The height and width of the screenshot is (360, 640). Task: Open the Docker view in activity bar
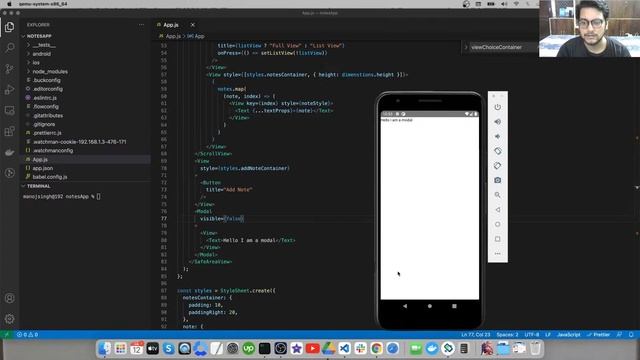pos(9,152)
